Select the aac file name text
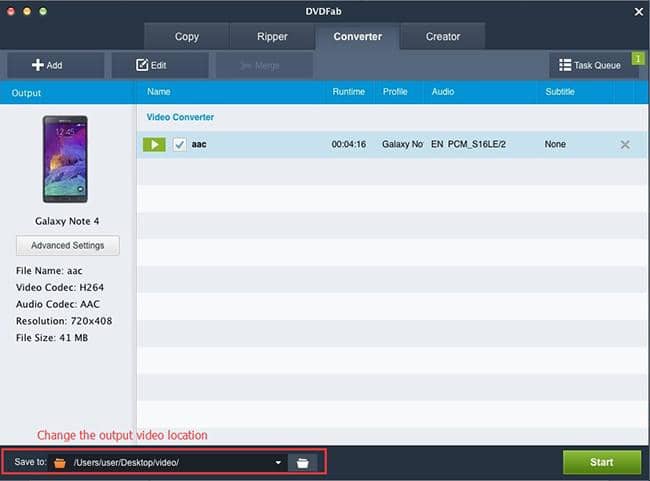Image resolution: width=650 pixels, height=481 pixels. click(x=199, y=144)
